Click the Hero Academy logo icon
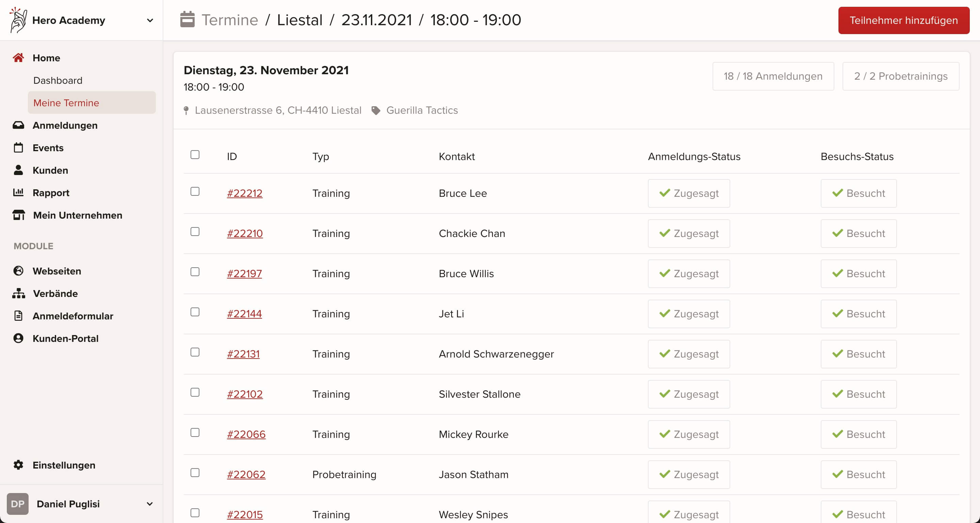This screenshot has height=523, width=980. (18, 20)
